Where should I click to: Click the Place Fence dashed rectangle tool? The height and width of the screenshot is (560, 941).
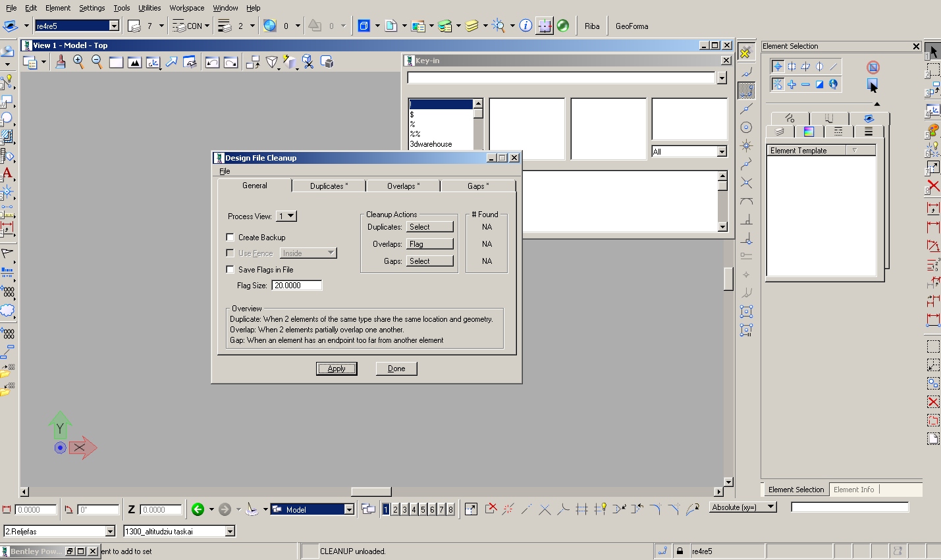933,70
